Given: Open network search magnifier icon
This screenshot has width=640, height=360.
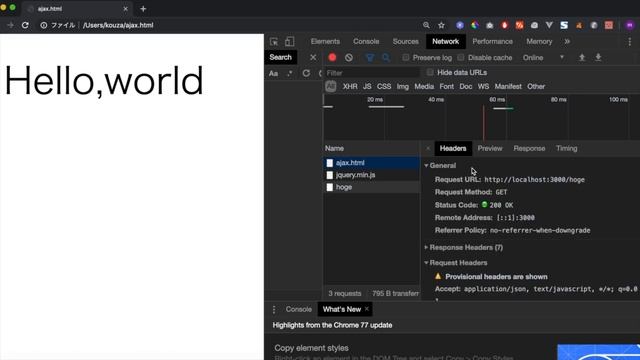Looking at the screenshot, I should tap(386, 58).
